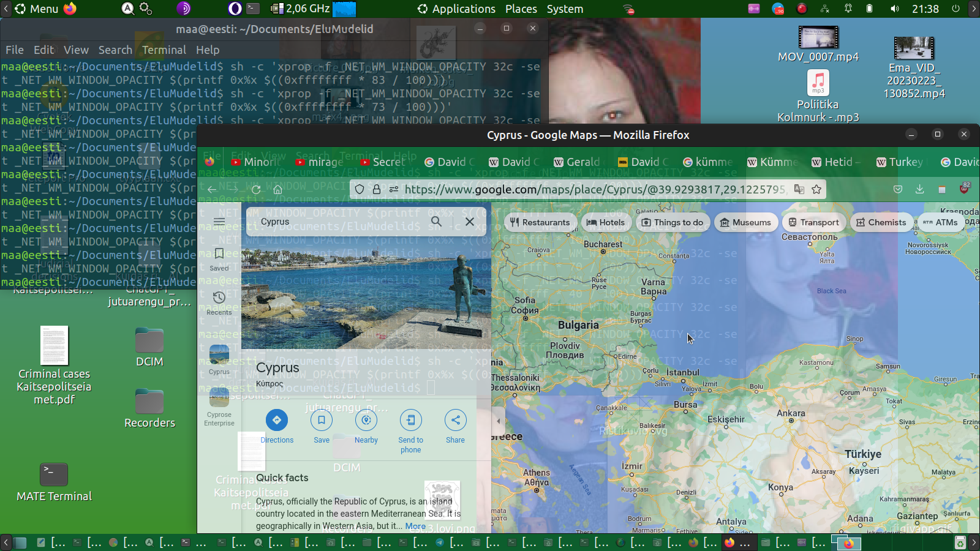Click the Send to phone icon
980x551 pixels.
pos(411,421)
